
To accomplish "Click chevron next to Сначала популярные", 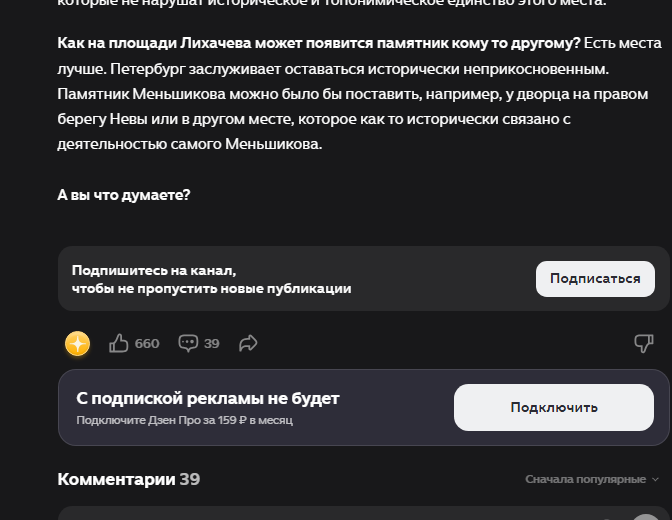I will [x=655, y=479].
